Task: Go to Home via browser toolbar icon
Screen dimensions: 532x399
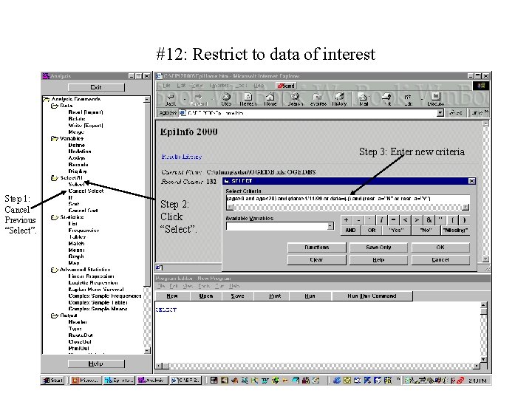Action: [270, 100]
